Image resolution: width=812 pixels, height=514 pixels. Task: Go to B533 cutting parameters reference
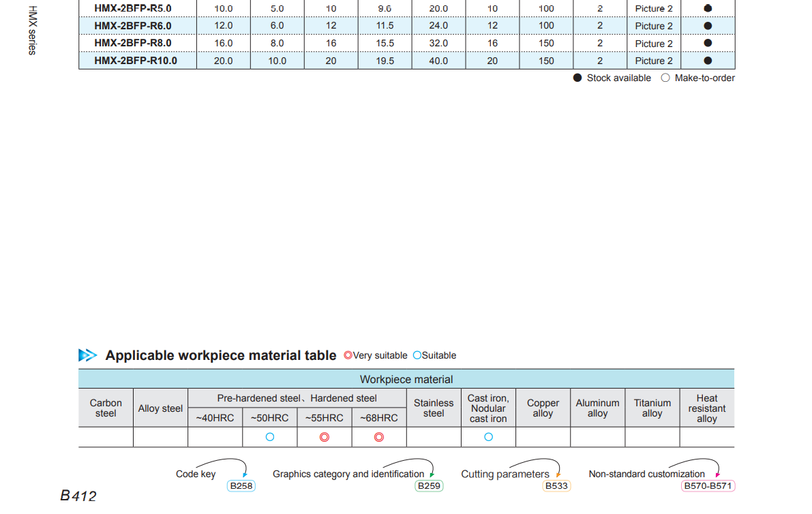556,486
